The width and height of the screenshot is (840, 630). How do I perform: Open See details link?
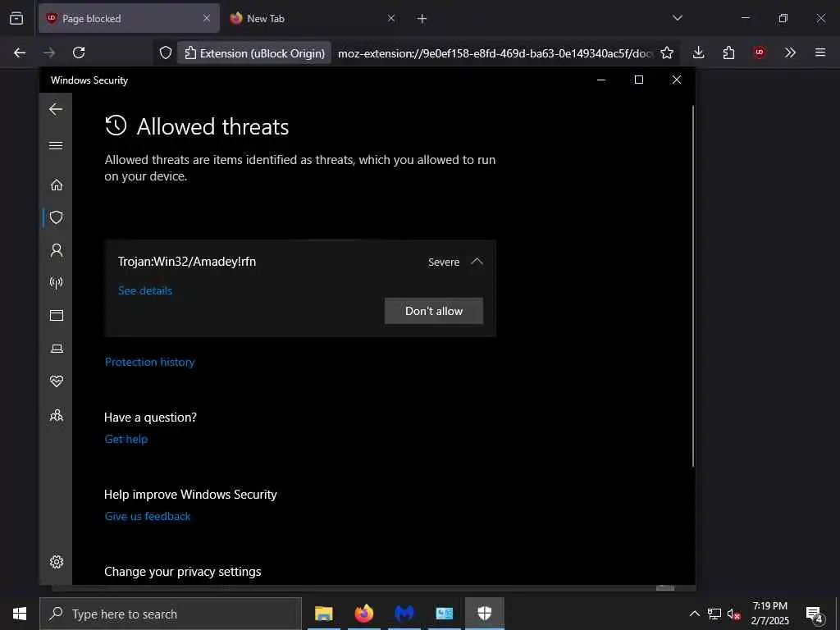click(x=145, y=290)
